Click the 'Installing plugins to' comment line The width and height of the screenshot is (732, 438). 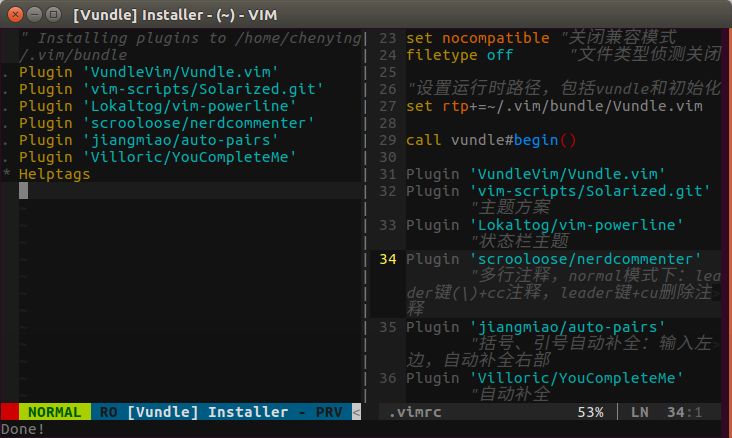(x=191, y=38)
